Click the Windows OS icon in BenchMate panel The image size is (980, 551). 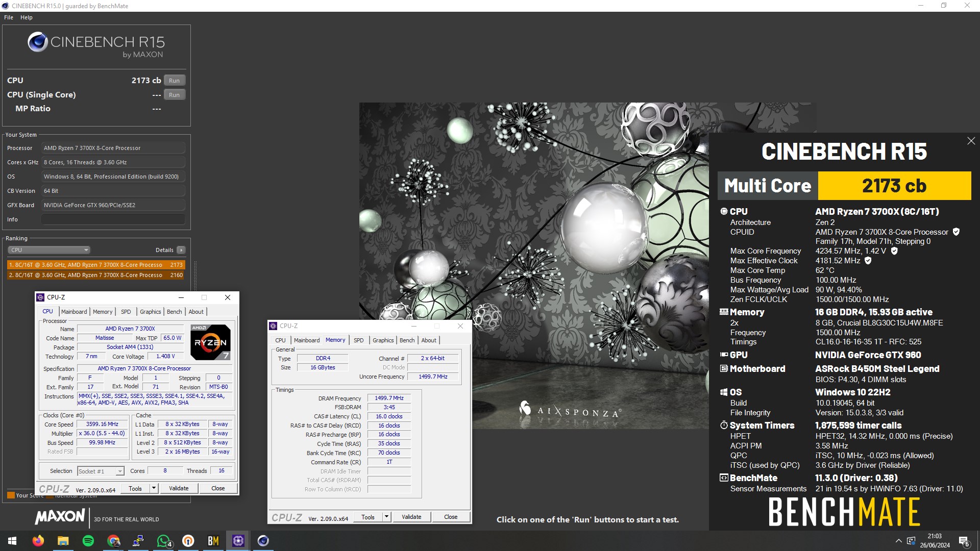[724, 392]
